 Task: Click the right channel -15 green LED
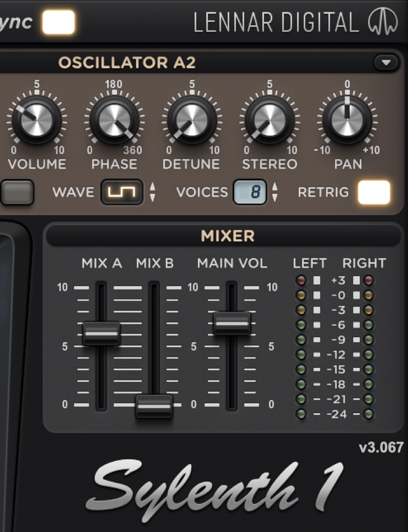pyautogui.click(x=368, y=370)
